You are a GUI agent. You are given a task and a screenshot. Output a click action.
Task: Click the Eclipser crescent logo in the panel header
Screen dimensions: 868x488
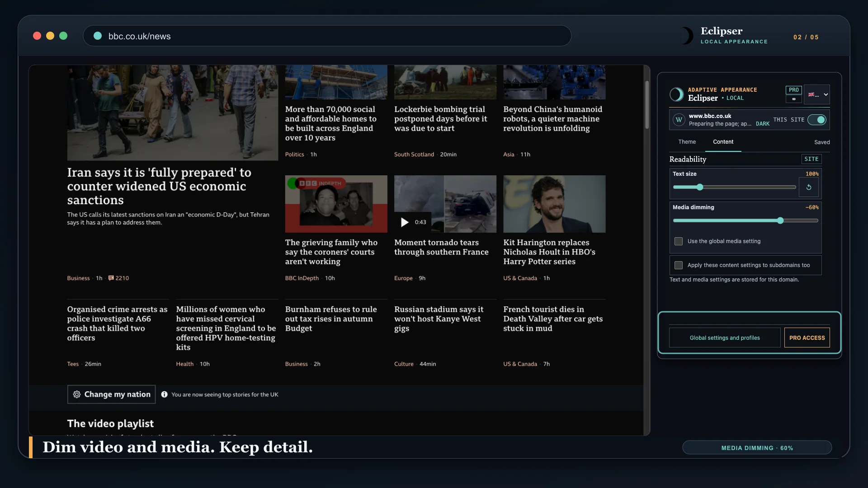(x=676, y=94)
